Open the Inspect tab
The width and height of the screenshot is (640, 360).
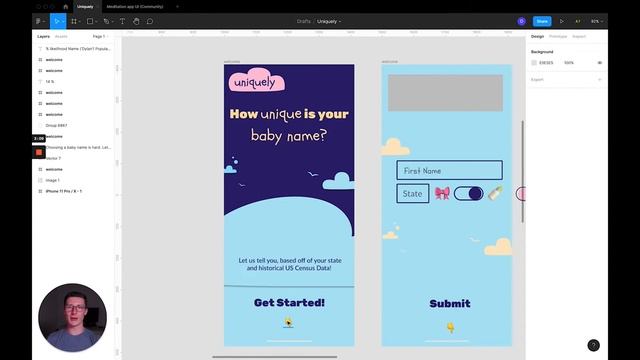[x=579, y=36]
